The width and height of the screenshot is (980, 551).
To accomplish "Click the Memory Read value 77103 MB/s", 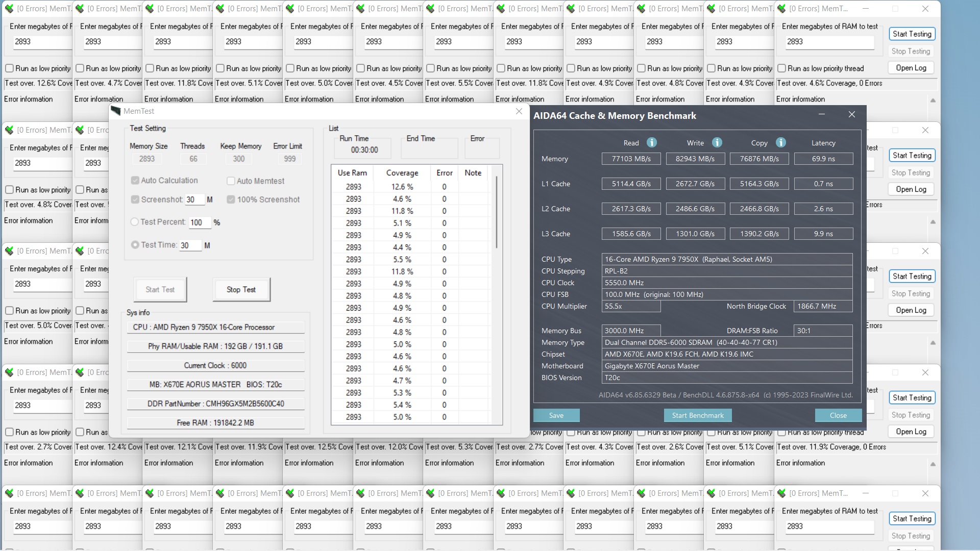I will pyautogui.click(x=631, y=159).
